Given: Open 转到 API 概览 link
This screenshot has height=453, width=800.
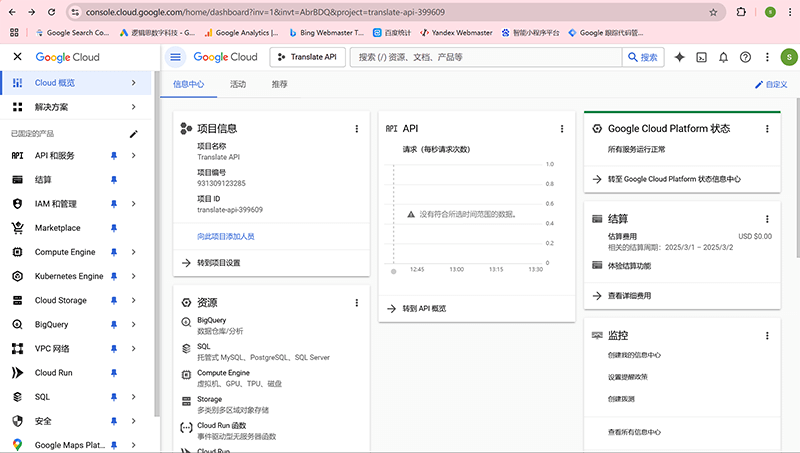Looking at the screenshot, I should (424, 309).
